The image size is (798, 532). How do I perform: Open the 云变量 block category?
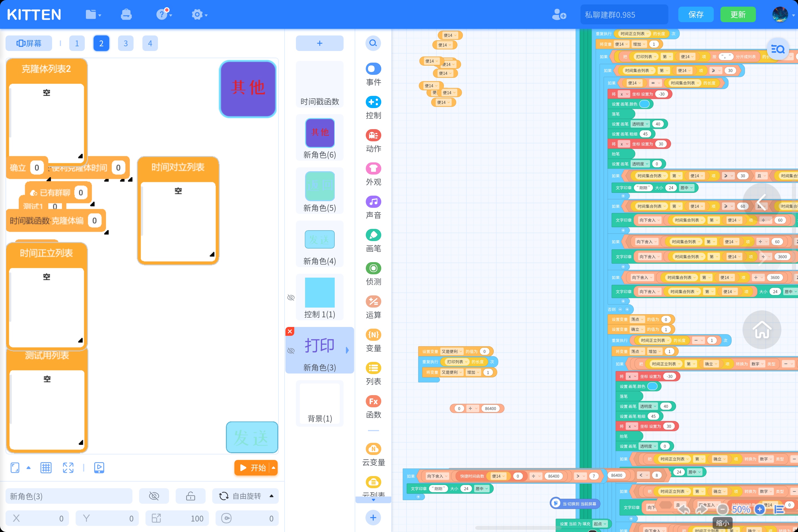coord(373,455)
